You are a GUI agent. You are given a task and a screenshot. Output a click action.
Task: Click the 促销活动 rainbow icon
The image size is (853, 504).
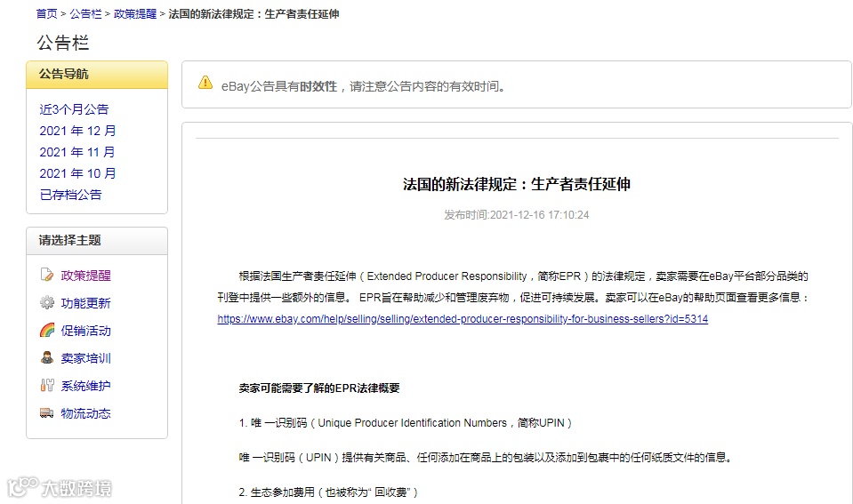(x=47, y=330)
